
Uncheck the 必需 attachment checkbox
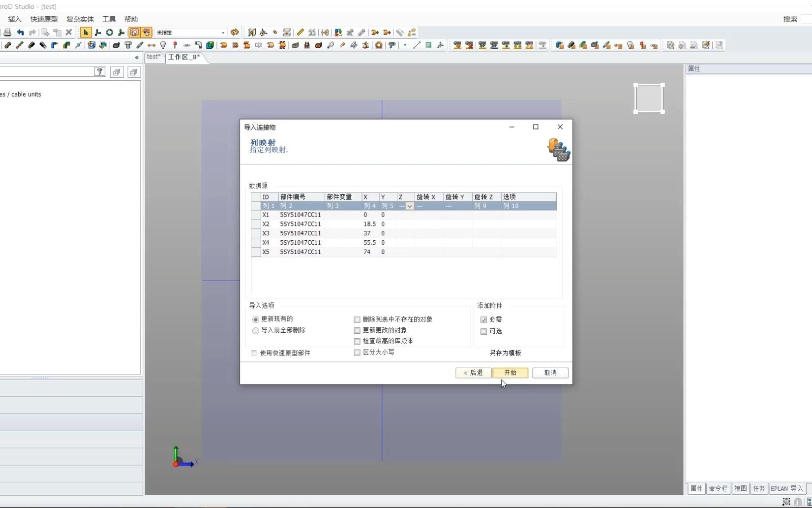tap(484, 319)
